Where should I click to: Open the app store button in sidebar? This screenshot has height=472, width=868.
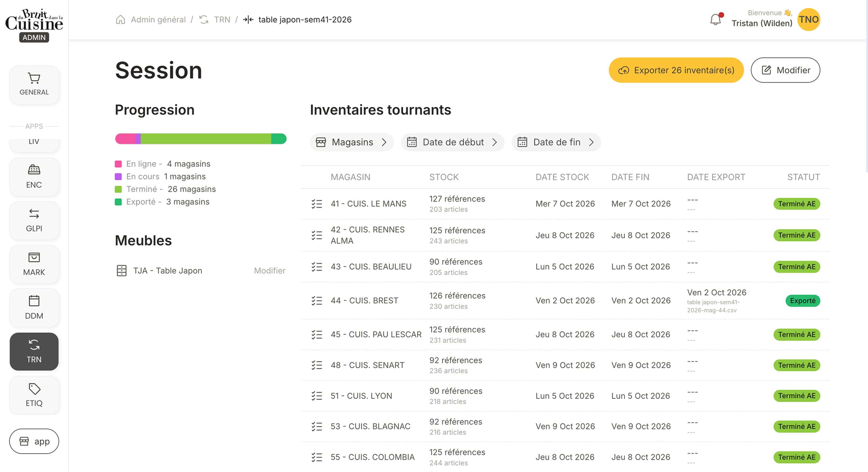coord(34,441)
